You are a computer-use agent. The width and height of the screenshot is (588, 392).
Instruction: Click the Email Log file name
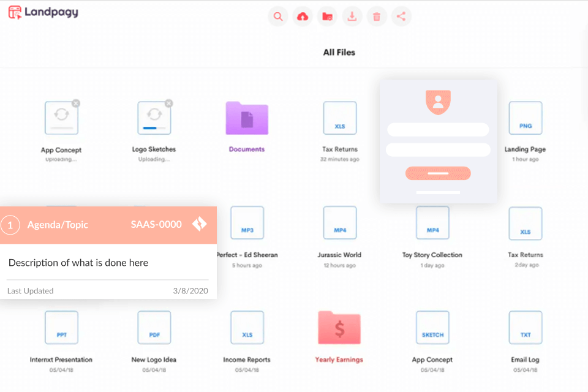525,360
